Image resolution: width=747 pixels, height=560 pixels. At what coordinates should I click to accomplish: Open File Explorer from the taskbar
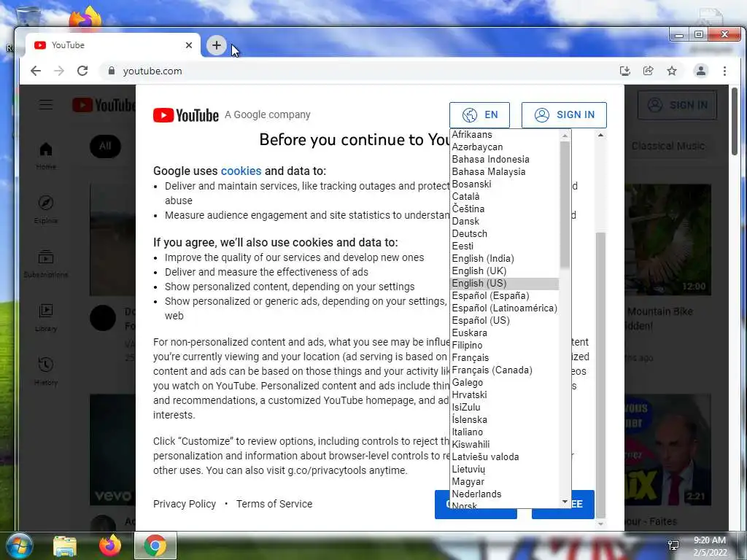(65, 546)
